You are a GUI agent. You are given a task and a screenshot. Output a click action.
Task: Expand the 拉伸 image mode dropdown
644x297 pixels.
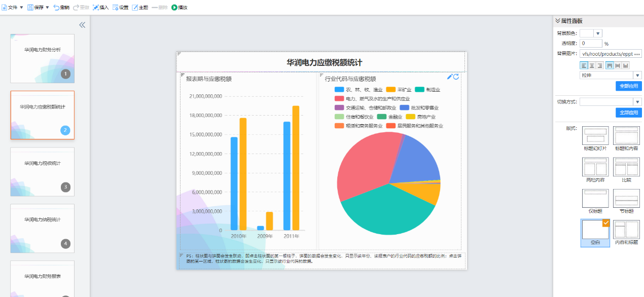tap(637, 75)
